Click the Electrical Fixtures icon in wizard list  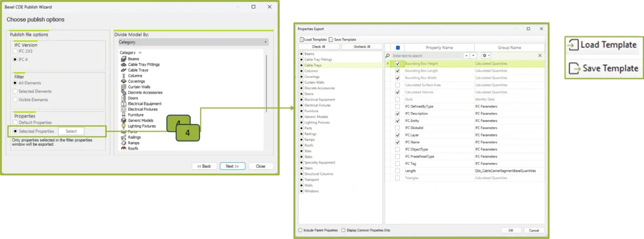(x=124, y=109)
